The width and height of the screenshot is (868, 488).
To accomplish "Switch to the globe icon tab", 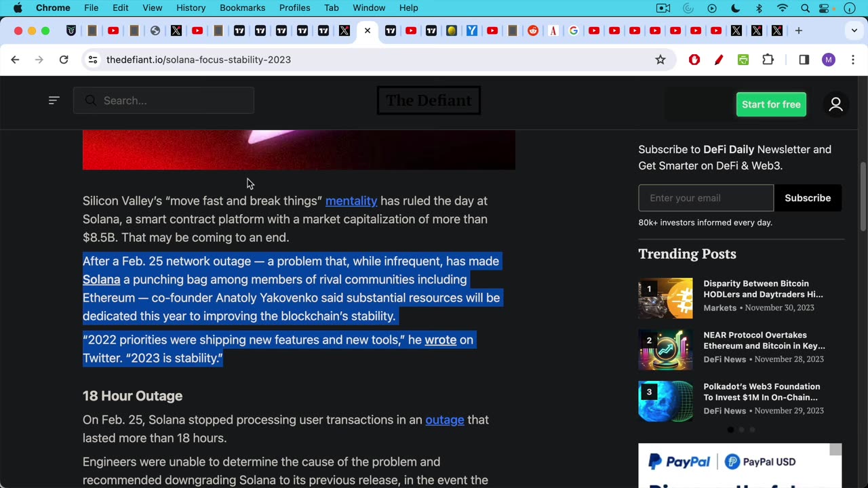I will (x=155, y=30).
